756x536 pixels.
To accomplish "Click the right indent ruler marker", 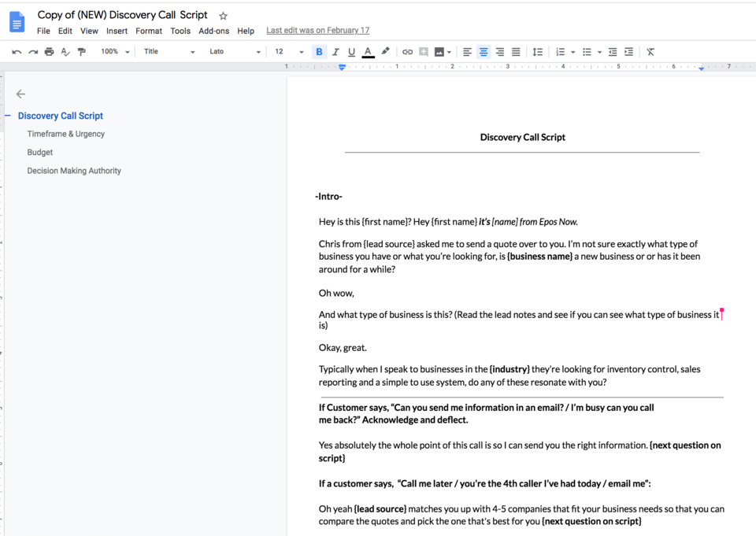I will 702,69.
